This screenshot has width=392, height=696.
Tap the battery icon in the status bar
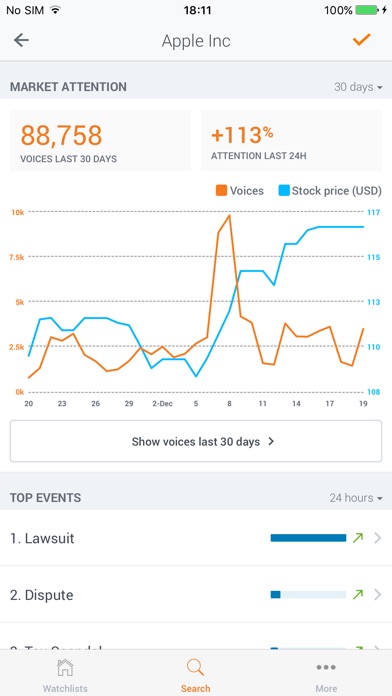click(x=366, y=10)
